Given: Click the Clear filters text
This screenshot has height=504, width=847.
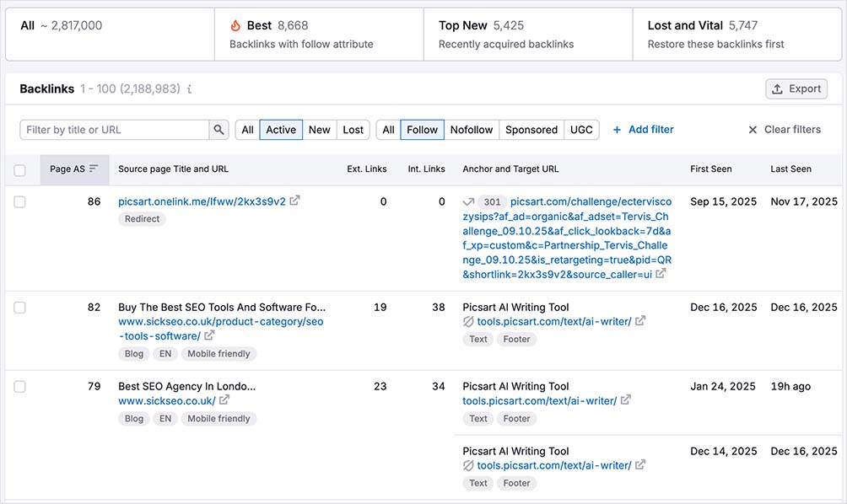Looking at the screenshot, I should pyautogui.click(x=792, y=130).
